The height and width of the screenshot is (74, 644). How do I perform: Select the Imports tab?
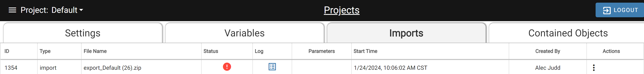pos(406,33)
